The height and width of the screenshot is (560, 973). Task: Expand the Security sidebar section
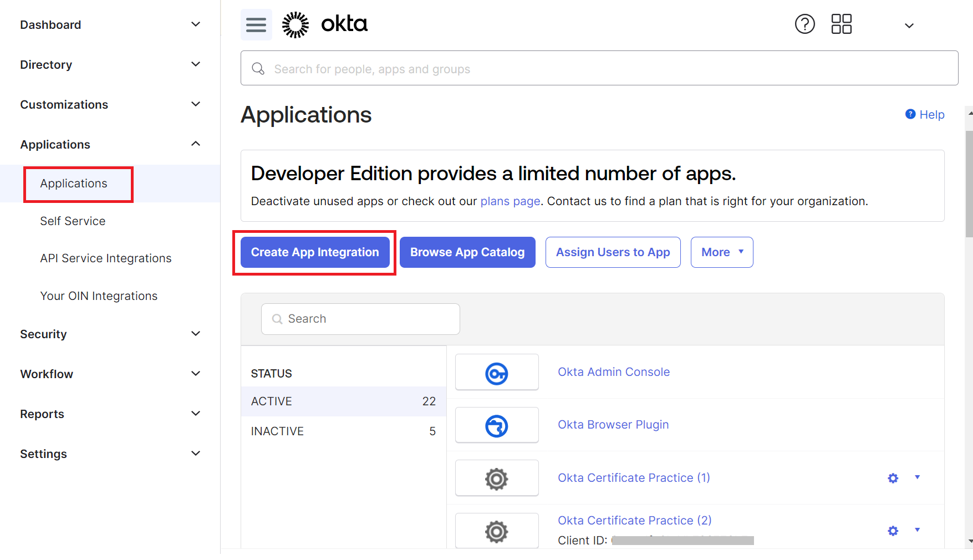coord(195,334)
